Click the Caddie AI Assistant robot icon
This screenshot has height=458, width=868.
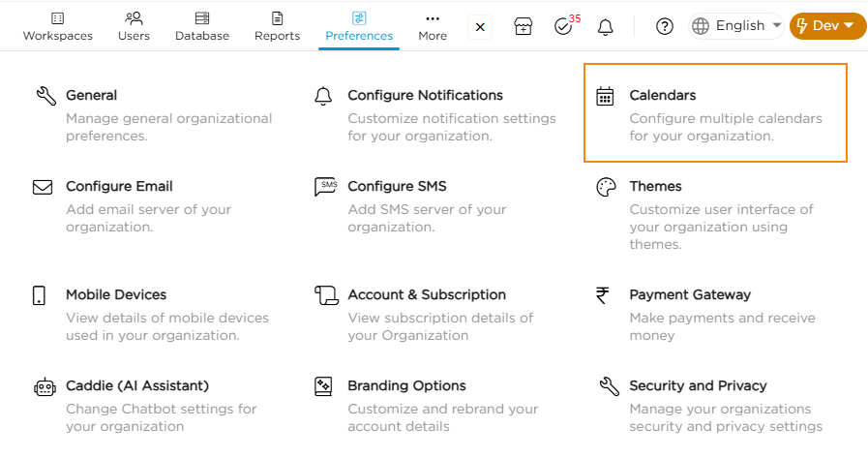(x=43, y=386)
